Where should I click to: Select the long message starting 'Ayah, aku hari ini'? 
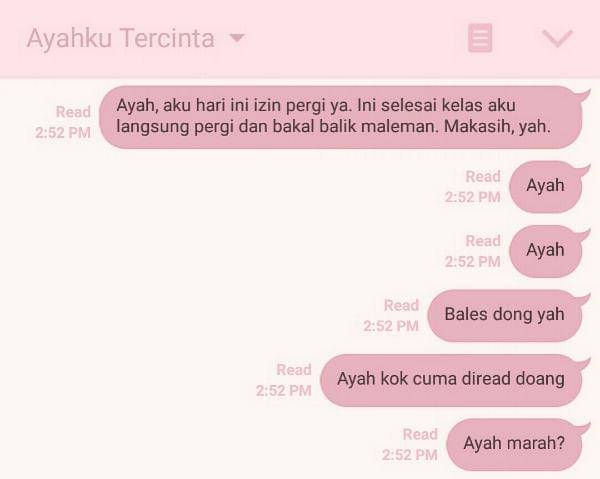tap(341, 117)
